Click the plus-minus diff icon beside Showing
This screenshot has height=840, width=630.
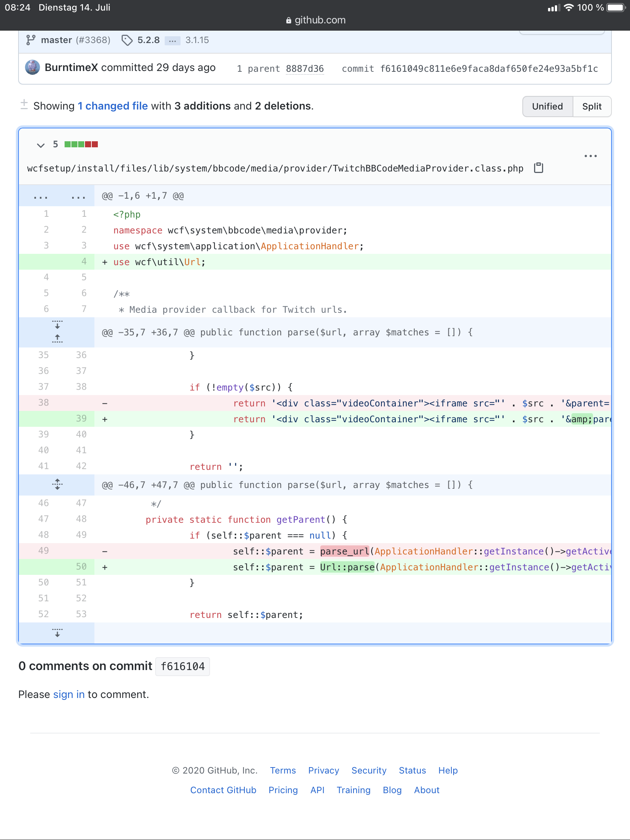point(24,105)
